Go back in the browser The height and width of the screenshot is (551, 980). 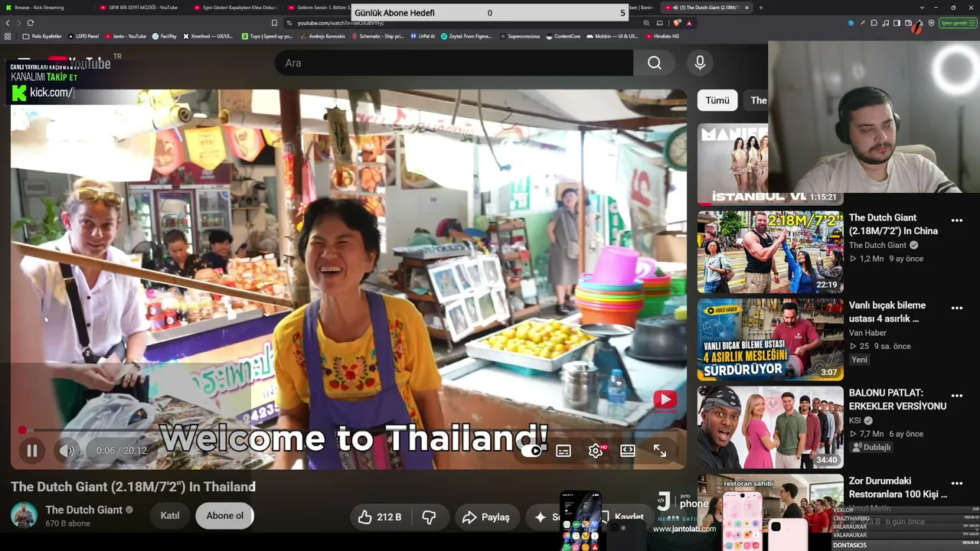8,23
